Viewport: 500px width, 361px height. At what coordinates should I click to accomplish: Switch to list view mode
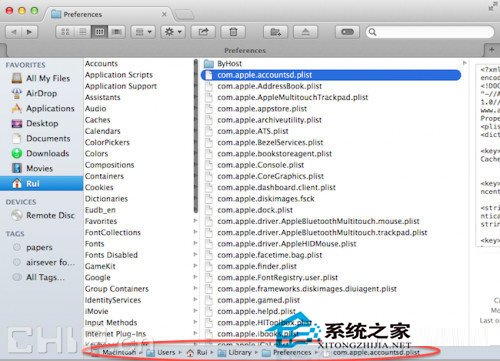(83, 32)
